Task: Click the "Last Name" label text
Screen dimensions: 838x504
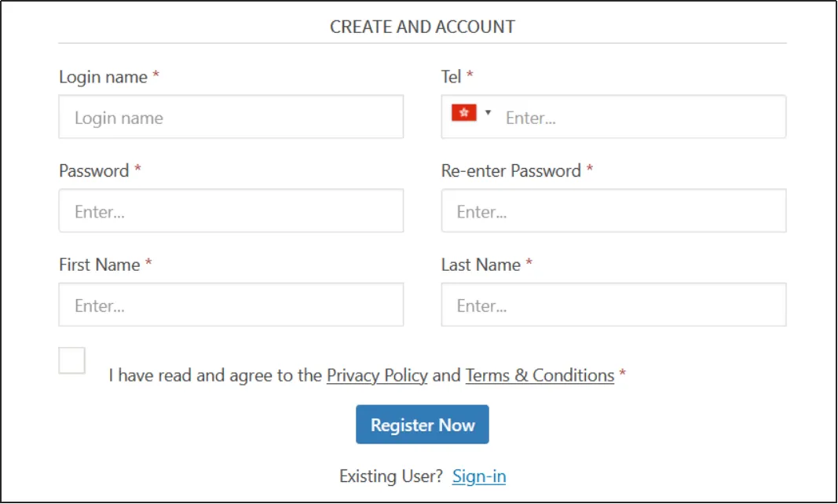Action: click(481, 265)
